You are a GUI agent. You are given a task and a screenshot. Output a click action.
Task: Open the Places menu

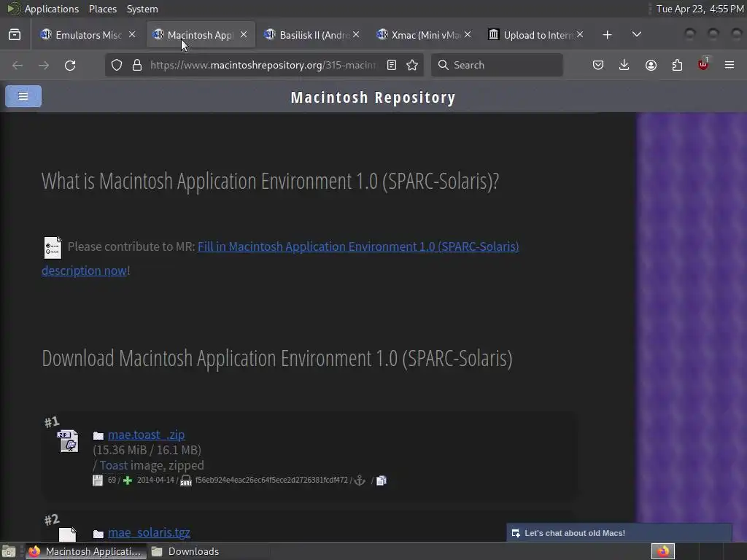[102, 9]
